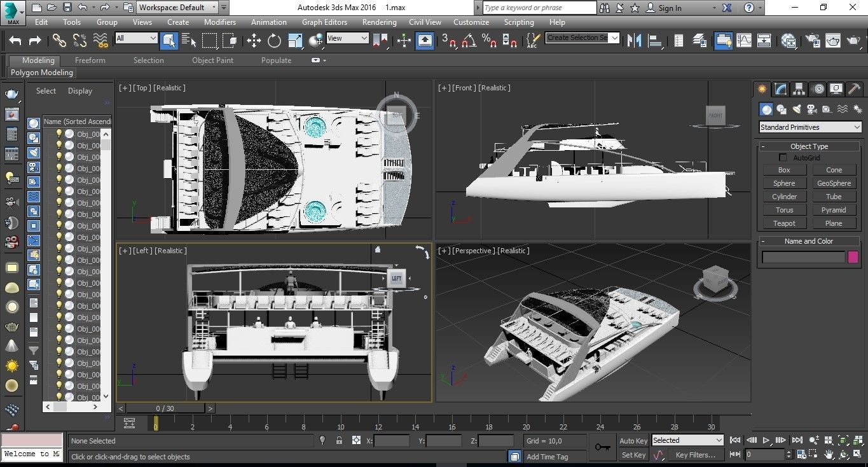Open the Modifiers menu
Screen dimensions: 868x467
[219, 22]
